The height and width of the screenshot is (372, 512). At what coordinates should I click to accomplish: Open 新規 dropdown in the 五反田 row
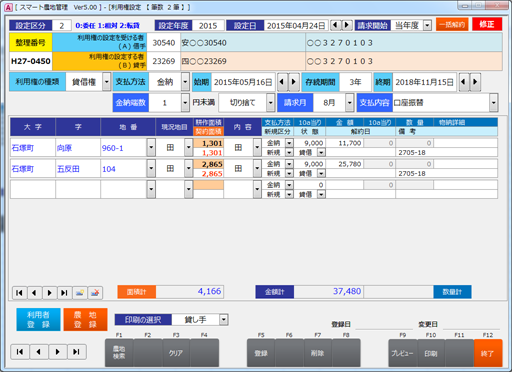tap(289, 173)
